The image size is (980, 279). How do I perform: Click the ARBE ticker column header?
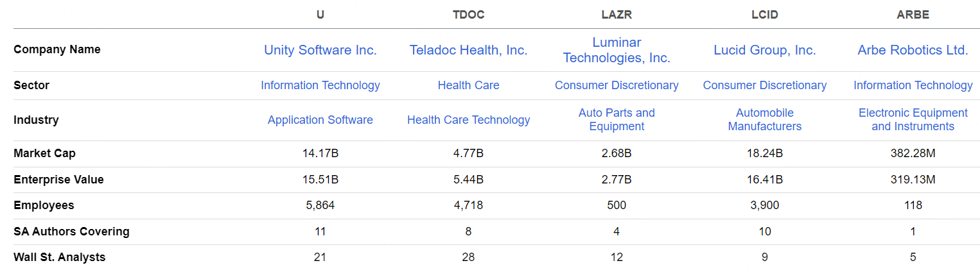(913, 15)
